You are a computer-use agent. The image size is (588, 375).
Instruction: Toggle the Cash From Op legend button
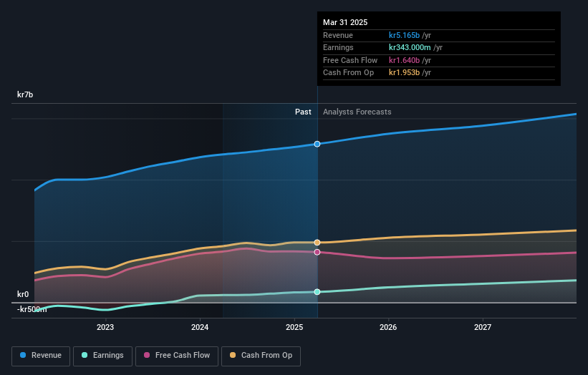point(261,356)
